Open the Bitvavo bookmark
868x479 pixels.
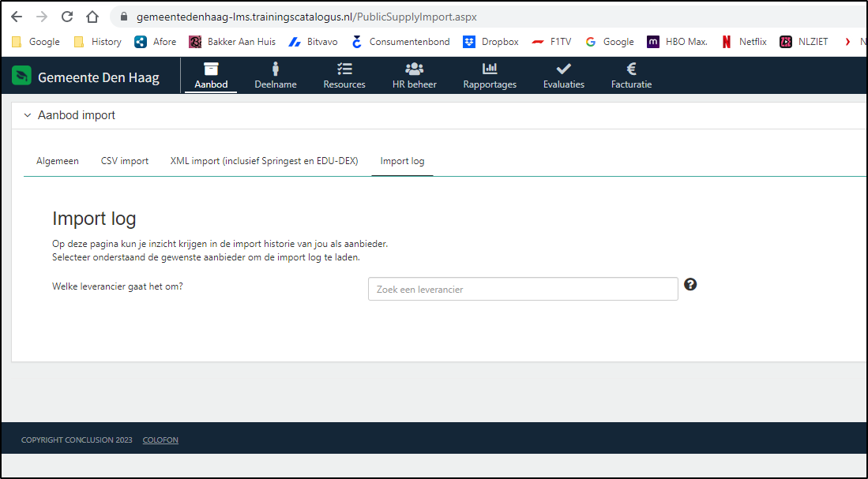point(313,41)
